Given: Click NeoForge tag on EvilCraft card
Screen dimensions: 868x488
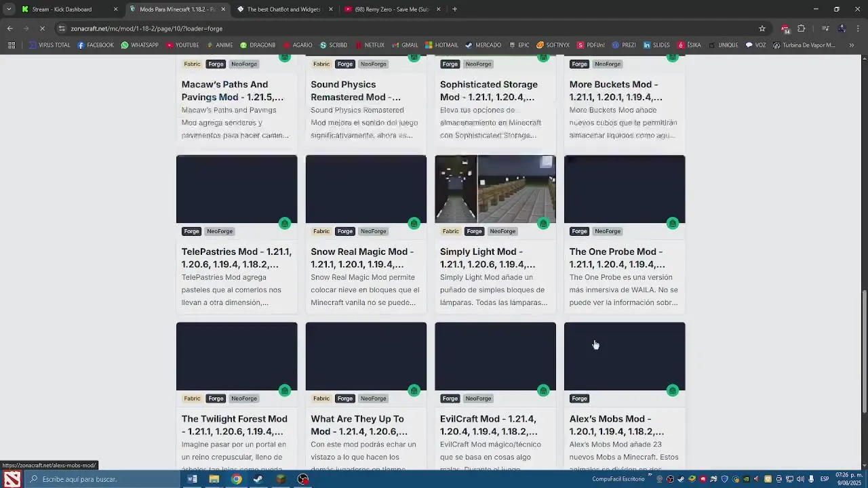Looking at the screenshot, I should pyautogui.click(x=478, y=399).
